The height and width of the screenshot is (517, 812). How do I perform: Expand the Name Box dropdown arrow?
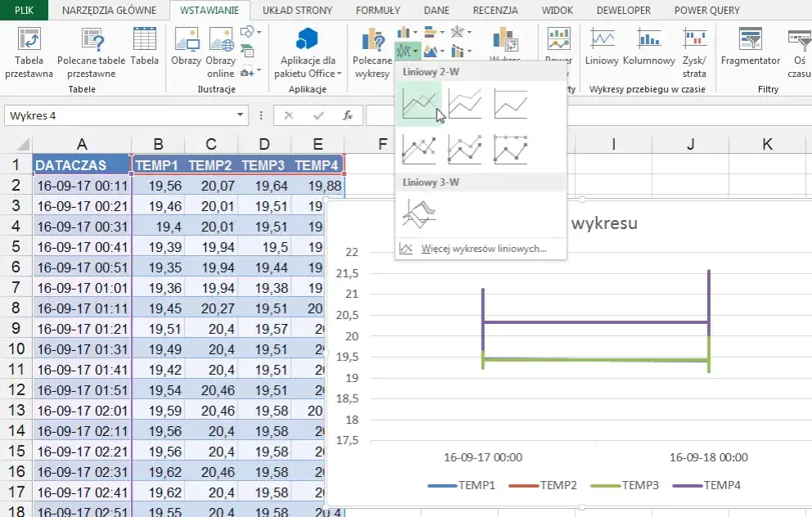coord(240,116)
